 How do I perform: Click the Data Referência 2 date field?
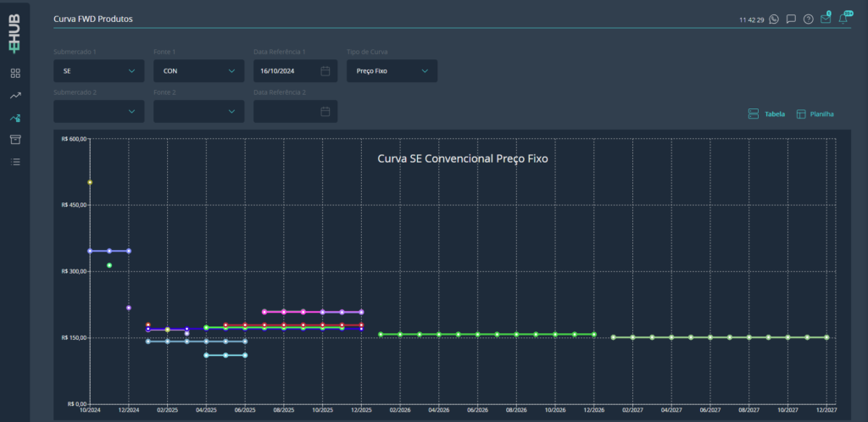(295, 111)
